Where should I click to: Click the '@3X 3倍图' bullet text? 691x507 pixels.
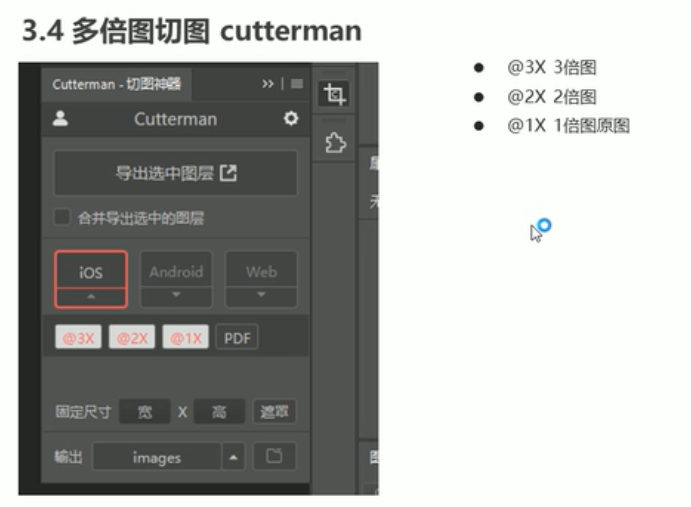click(552, 67)
